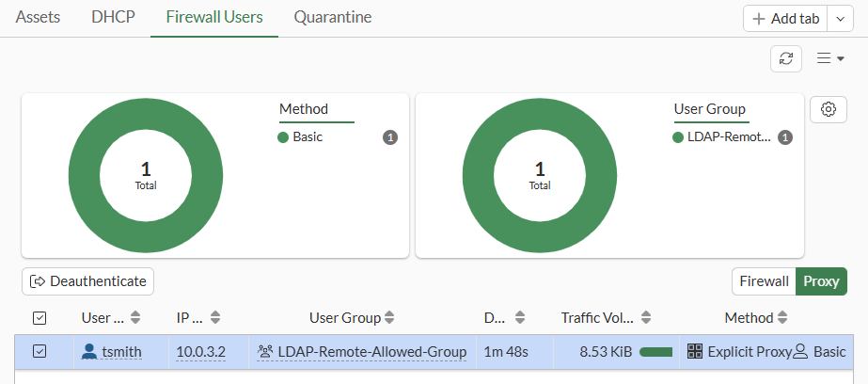Open chart settings gear icon
Viewport: 868px width, 384px height.
(x=829, y=109)
